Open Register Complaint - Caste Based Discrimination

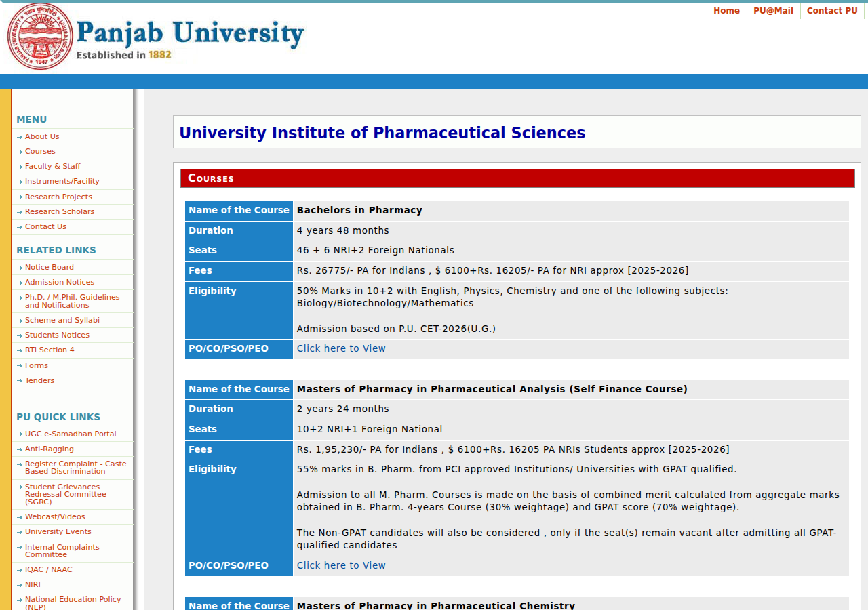point(76,468)
